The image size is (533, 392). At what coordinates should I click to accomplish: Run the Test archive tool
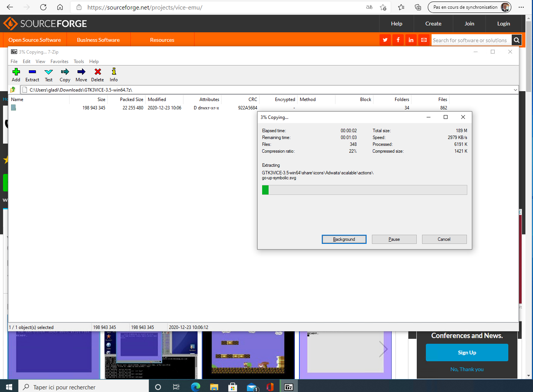pyautogui.click(x=49, y=74)
